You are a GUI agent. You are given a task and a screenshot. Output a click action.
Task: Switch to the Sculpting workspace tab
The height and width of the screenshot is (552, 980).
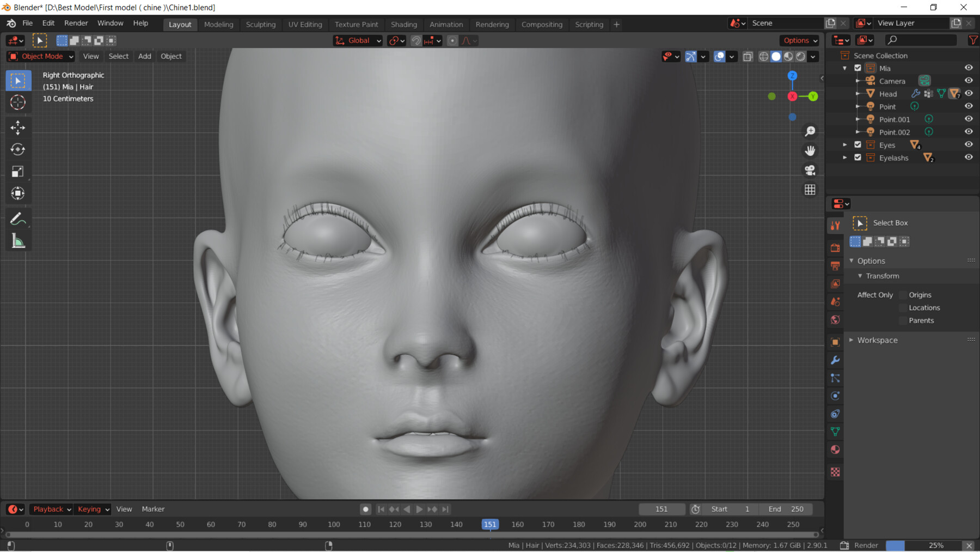[x=261, y=24]
